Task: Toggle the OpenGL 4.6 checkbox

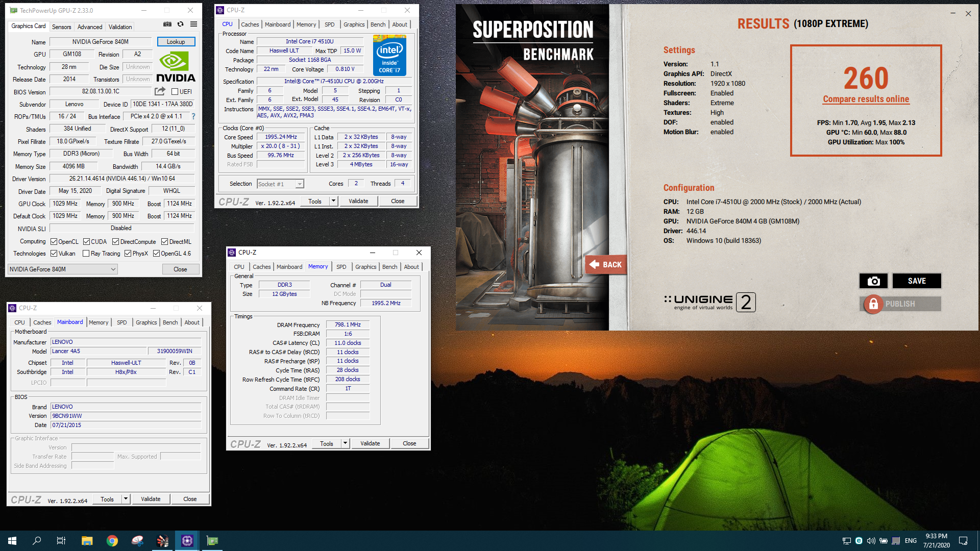Action: [x=156, y=254]
